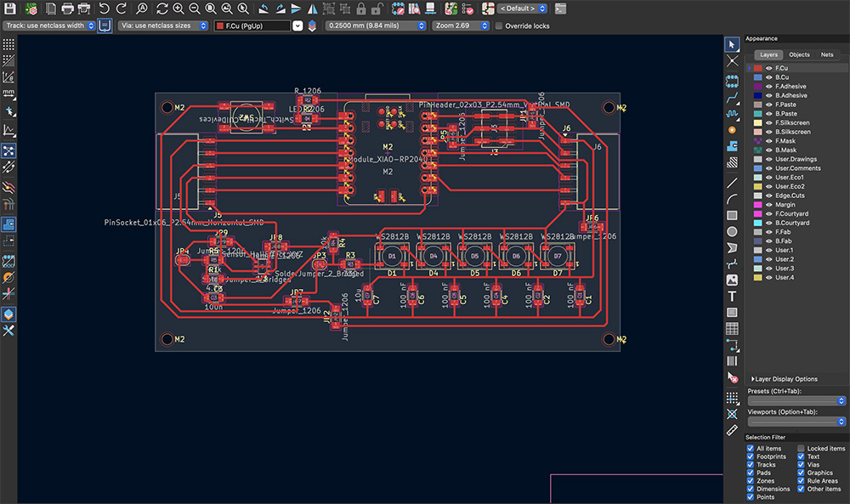Screen dimensions: 850x504
Task: Toggle Override locks checkbox
Action: pos(499,25)
